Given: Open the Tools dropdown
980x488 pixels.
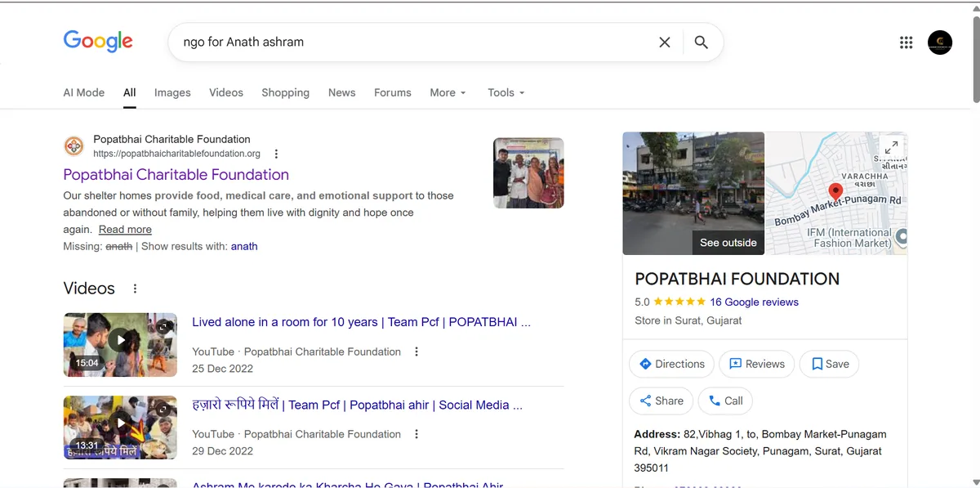Looking at the screenshot, I should click(x=506, y=92).
